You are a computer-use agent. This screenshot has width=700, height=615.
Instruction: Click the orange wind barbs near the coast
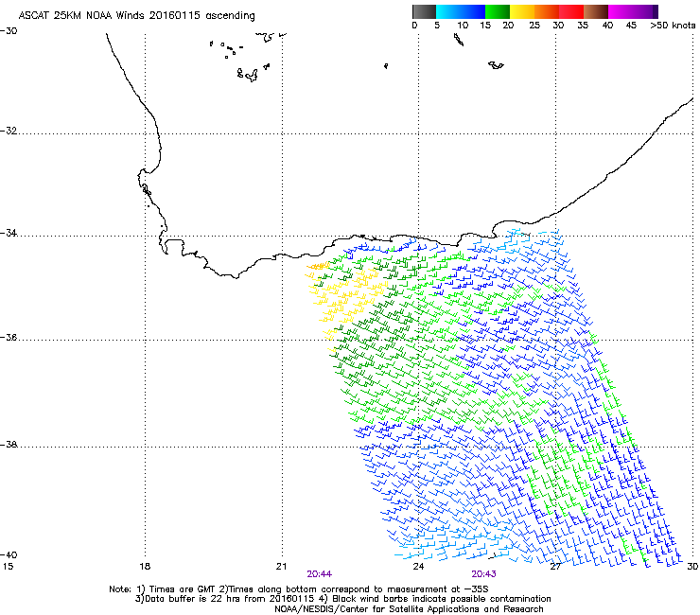[318, 266]
